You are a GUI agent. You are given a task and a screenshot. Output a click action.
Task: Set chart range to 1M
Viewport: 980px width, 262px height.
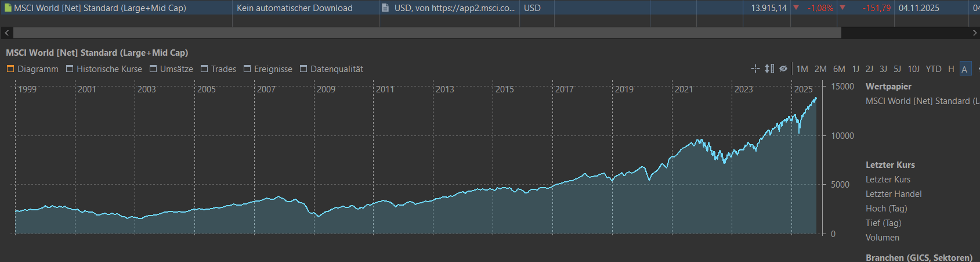[802, 69]
